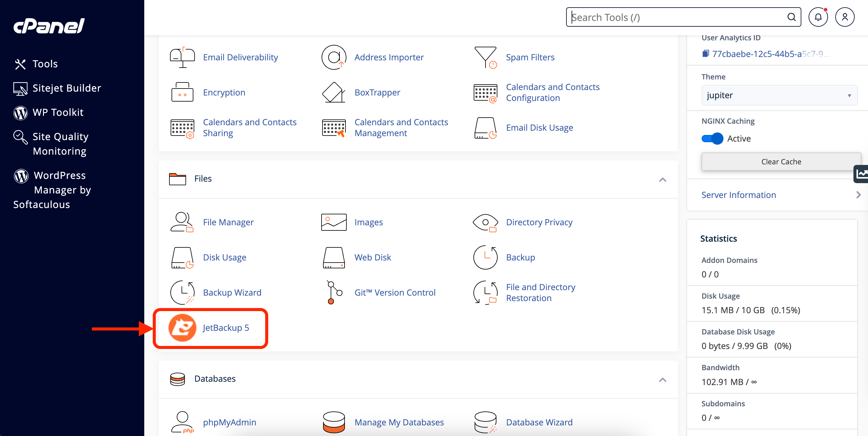Click the Disk Usage 15.1 MB statistic
The image size is (868, 436).
[751, 310]
